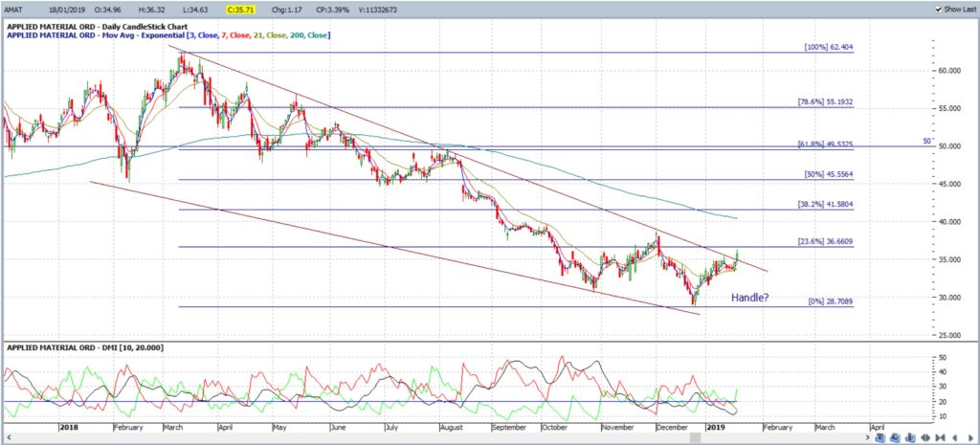Click the [61.8%] 49.5325 Fibonacci label

(826, 144)
